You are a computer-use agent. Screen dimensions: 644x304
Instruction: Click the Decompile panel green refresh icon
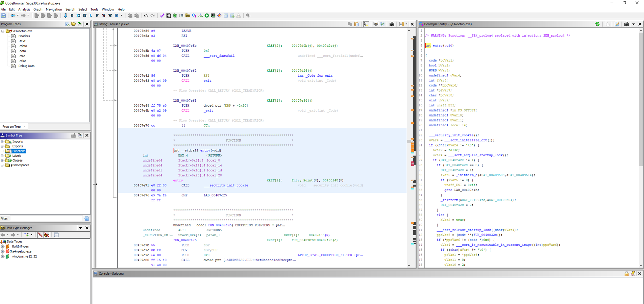(x=597, y=24)
